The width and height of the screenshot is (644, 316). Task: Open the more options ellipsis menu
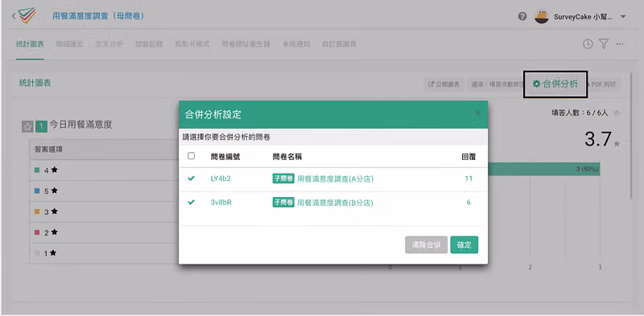[x=620, y=44]
